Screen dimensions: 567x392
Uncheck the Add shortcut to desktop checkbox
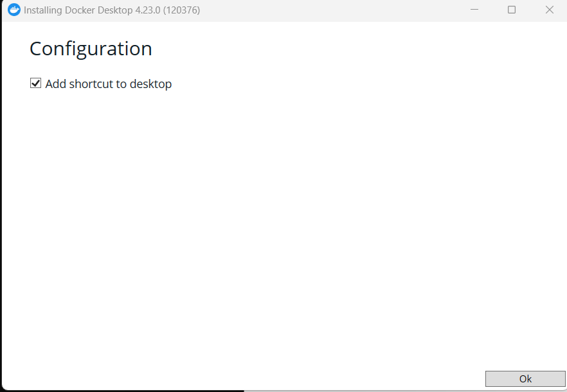pyautogui.click(x=35, y=84)
